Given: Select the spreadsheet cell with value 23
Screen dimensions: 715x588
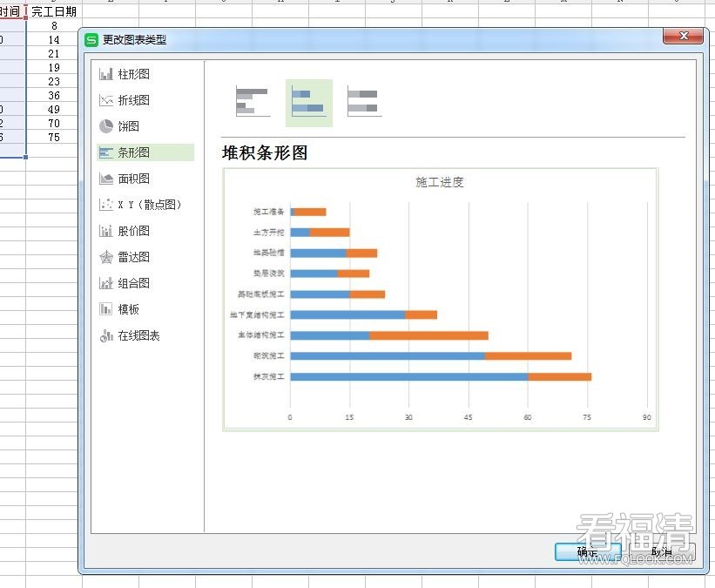Looking at the screenshot, I should (54, 81).
